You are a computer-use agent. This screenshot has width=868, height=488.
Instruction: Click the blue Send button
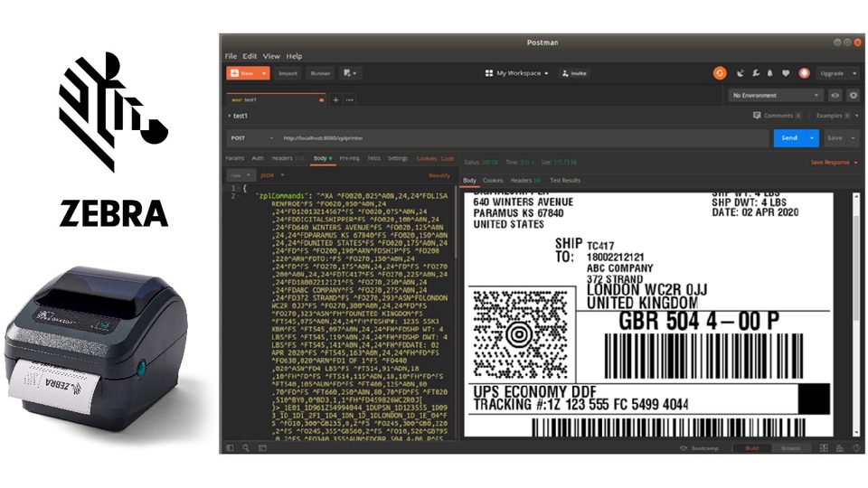point(789,137)
